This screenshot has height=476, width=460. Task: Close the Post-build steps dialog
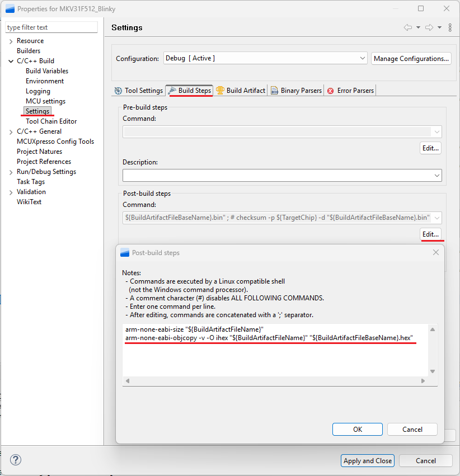436,253
